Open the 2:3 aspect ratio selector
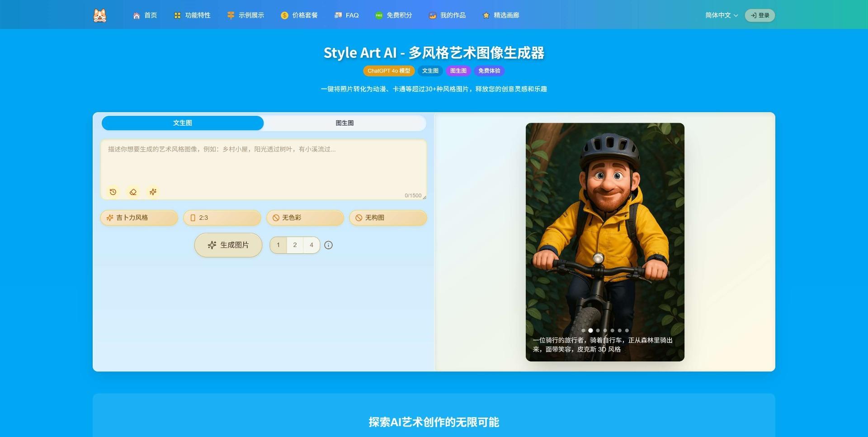868x437 pixels. pos(222,218)
